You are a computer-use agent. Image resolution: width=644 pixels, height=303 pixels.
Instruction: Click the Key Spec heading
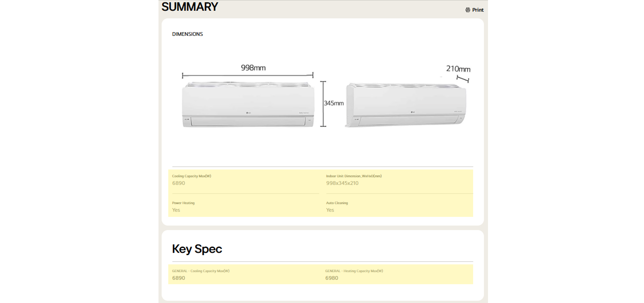197,249
